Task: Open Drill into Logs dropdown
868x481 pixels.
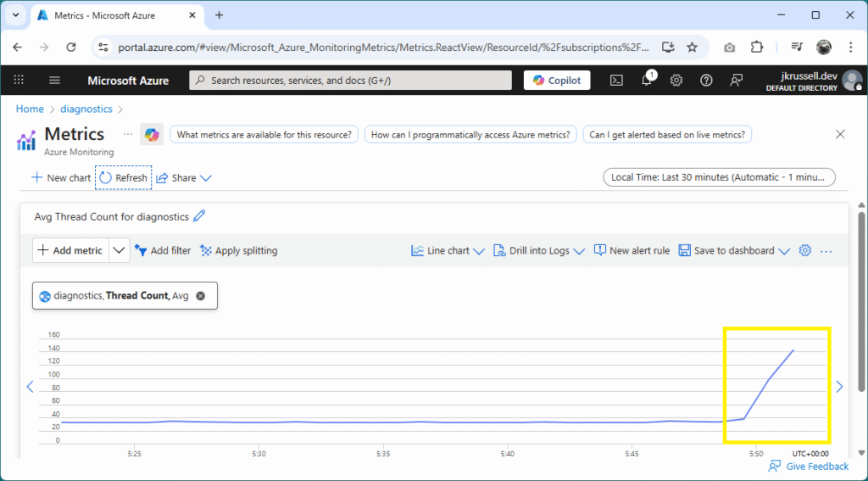Action: coord(538,250)
